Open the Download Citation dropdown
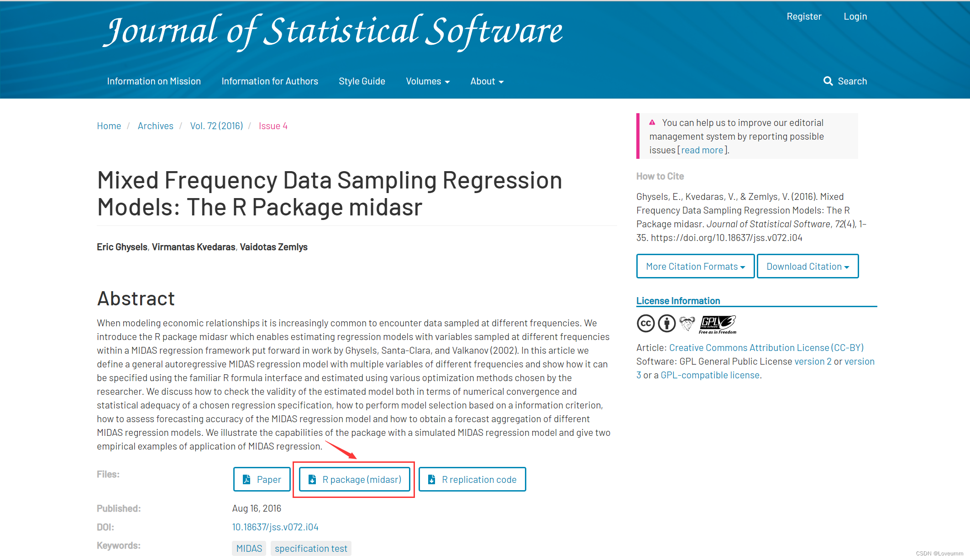Viewport: 970px width, 560px height. [807, 266]
